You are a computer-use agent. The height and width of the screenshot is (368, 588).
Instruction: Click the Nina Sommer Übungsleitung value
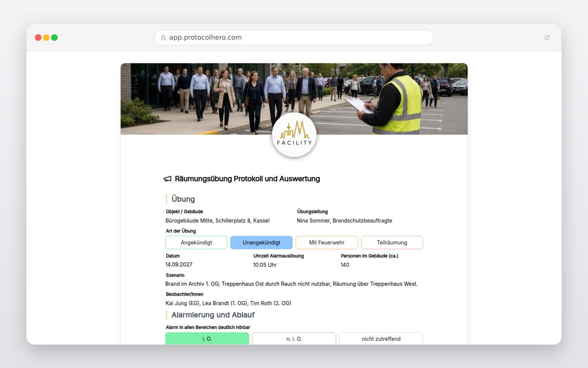[344, 220]
